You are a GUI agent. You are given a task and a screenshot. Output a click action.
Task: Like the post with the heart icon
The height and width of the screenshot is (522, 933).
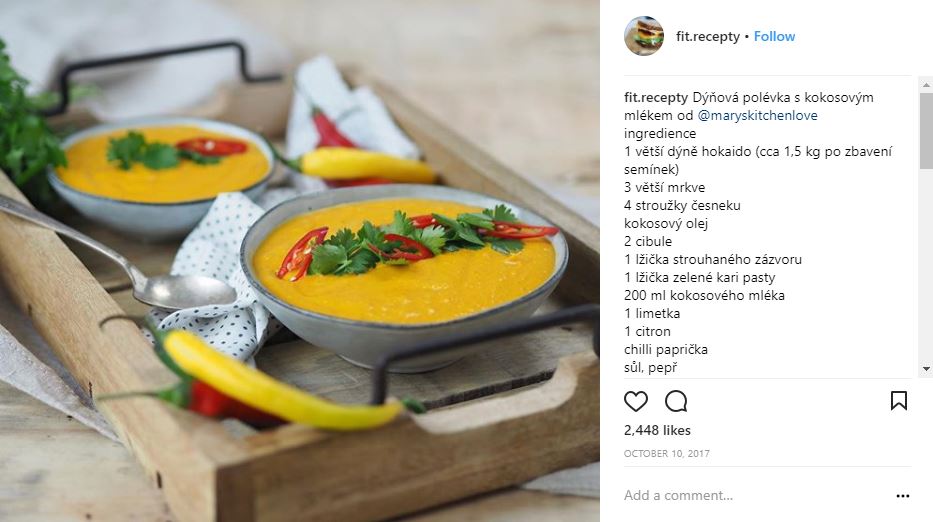635,401
